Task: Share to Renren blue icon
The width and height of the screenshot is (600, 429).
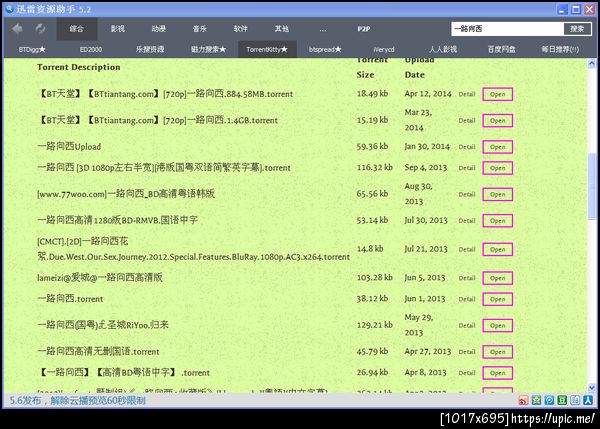Action: [x=588, y=400]
